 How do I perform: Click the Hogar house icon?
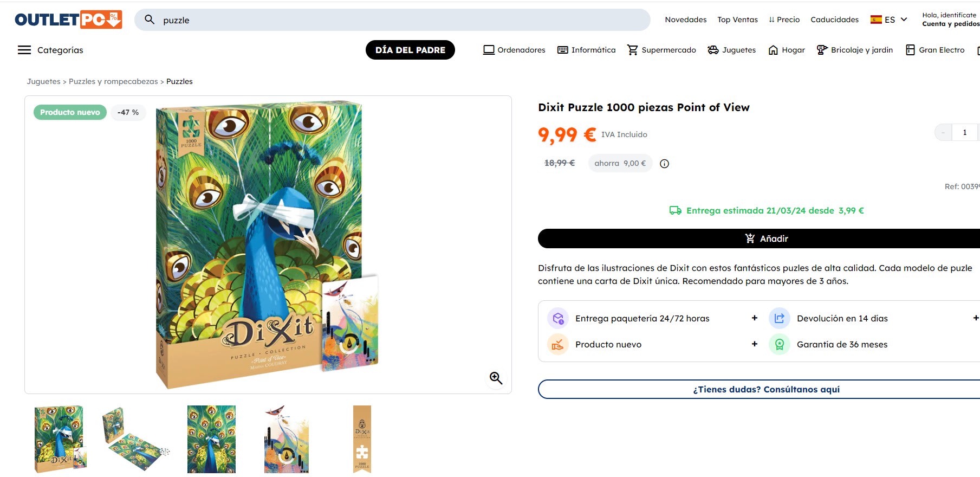(x=773, y=50)
